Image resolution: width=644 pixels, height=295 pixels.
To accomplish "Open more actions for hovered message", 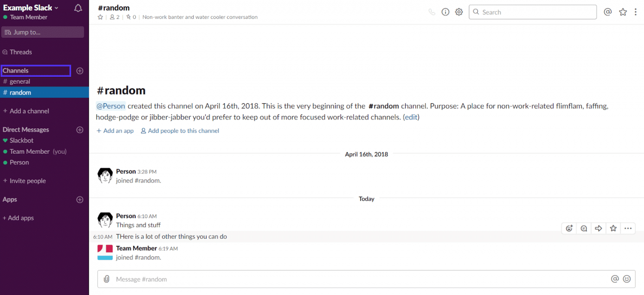I will coord(628,228).
